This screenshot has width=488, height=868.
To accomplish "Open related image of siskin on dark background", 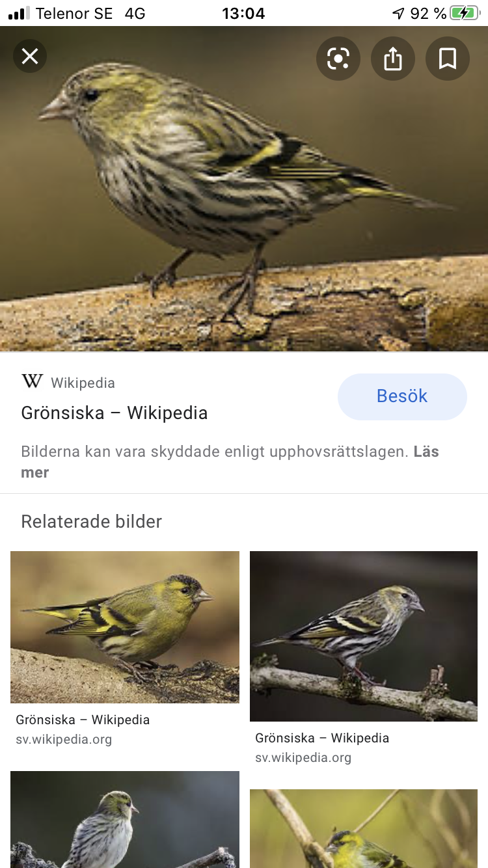I will [364, 636].
